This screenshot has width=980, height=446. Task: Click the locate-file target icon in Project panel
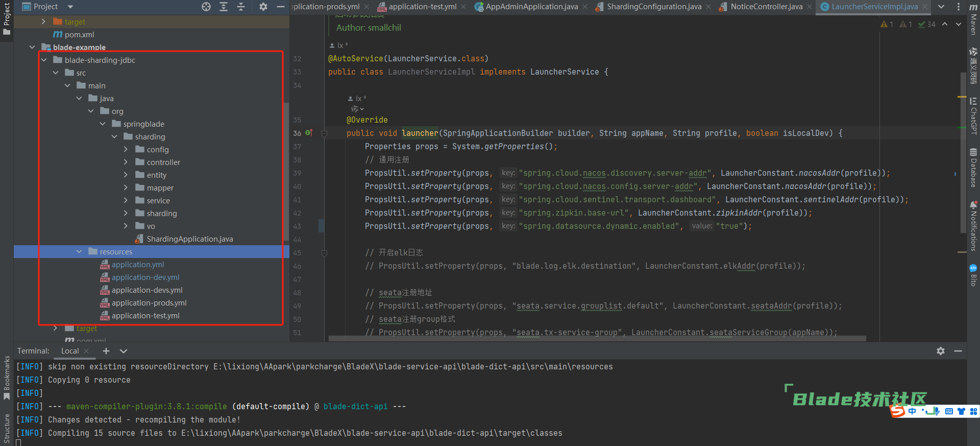206,7
